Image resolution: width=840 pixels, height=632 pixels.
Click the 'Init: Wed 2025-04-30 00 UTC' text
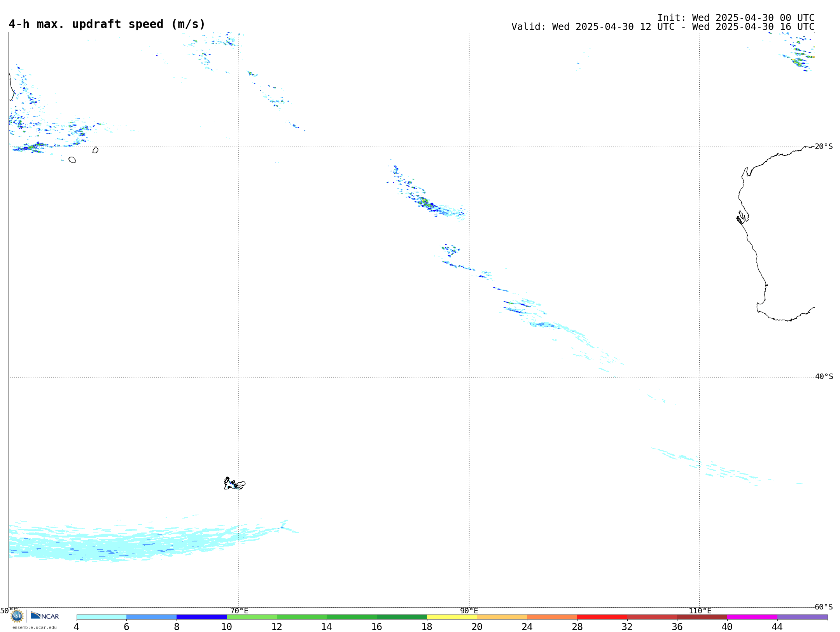click(x=736, y=18)
